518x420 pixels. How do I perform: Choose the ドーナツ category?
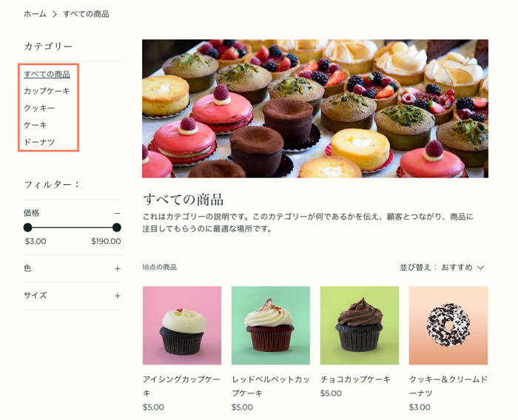(x=39, y=142)
